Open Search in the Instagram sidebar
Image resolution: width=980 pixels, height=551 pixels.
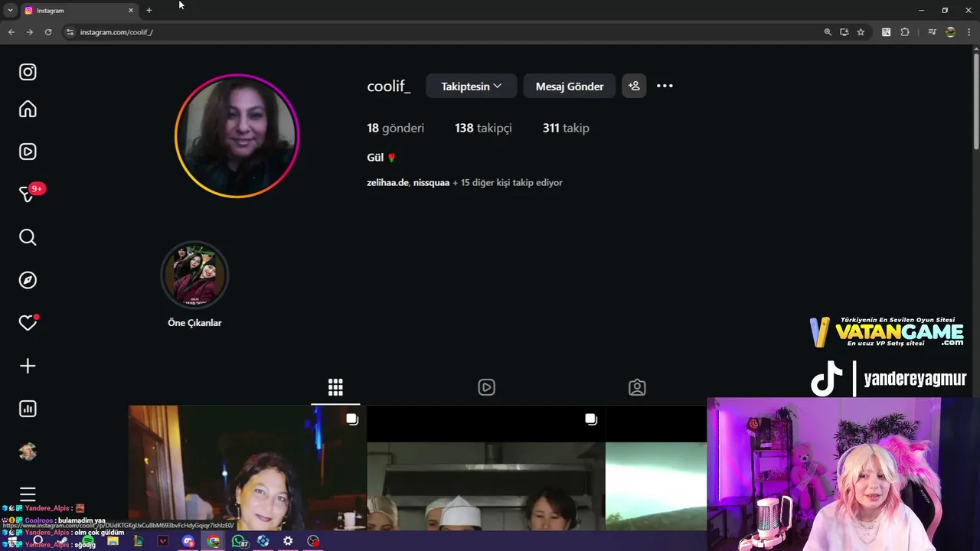pos(28,237)
